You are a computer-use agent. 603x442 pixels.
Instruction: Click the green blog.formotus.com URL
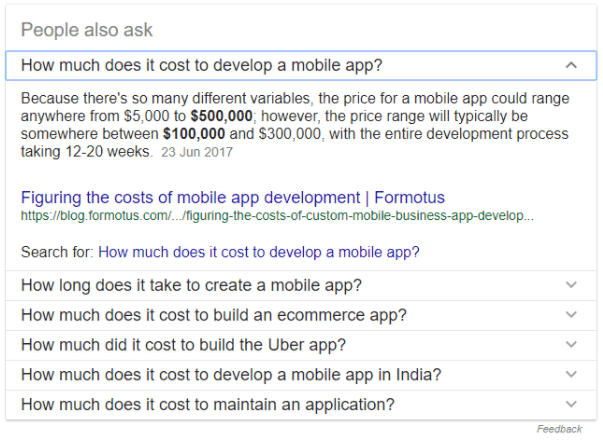pyautogui.click(x=277, y=215)
